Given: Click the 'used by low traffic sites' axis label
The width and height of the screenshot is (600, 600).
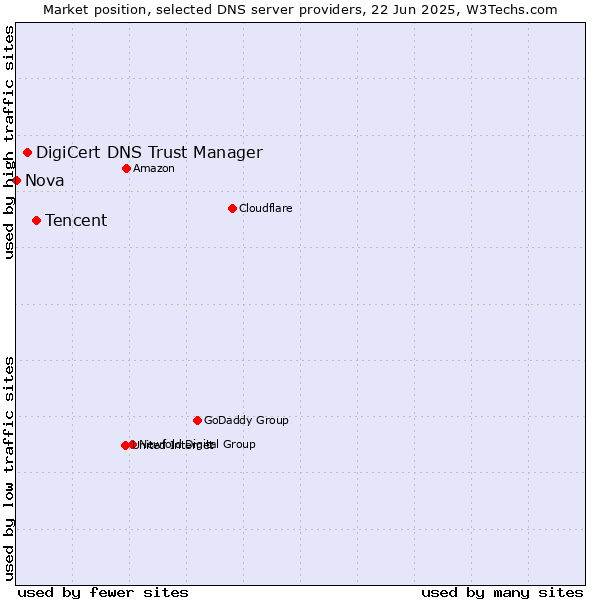Looking at the screenshot, I should pyautogui.click(x=8, y=469).
